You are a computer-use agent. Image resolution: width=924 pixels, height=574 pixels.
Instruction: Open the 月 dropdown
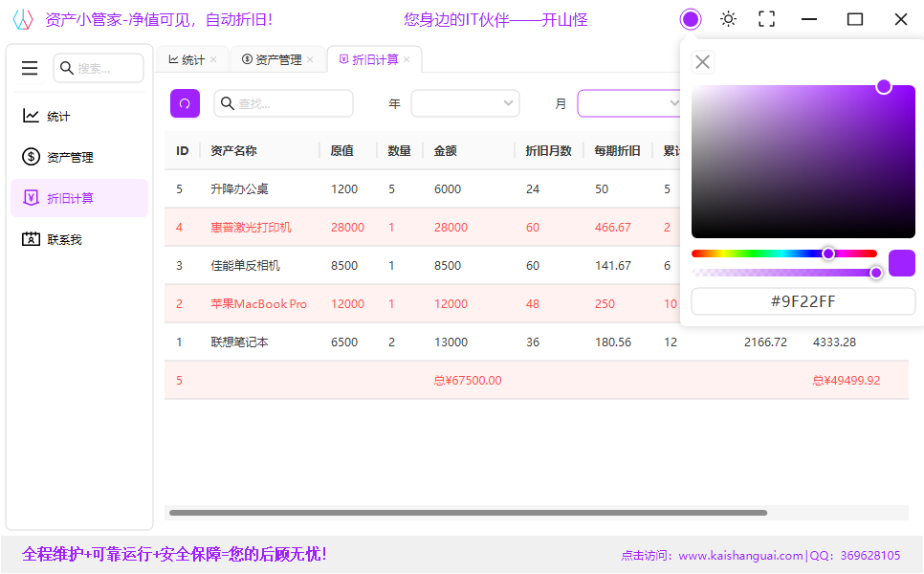629,103
